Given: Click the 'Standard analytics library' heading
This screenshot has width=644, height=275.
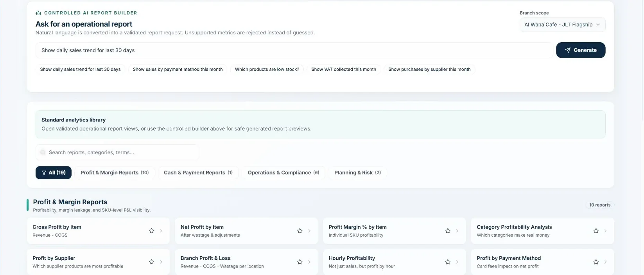Looking at the screenshot, I should pyautogui.click(x=74, y=120).
